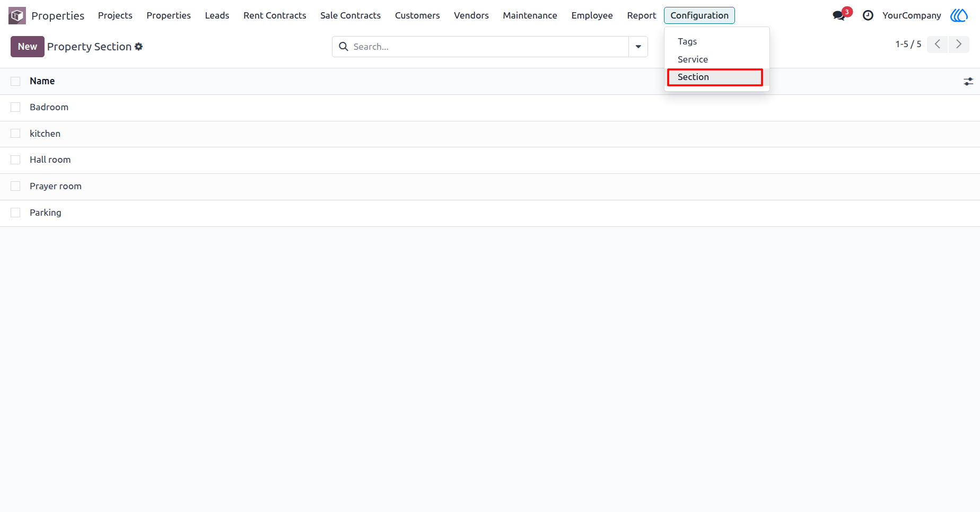Screen dimensions: 980x512
Task: Open the Projects menu
Action: pyautogui.click(x=115, y=15)
